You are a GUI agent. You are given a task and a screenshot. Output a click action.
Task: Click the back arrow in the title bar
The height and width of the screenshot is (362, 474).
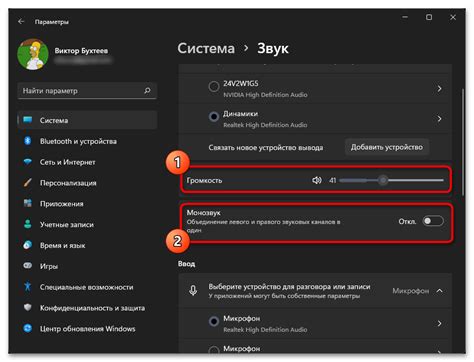point(21,22)
